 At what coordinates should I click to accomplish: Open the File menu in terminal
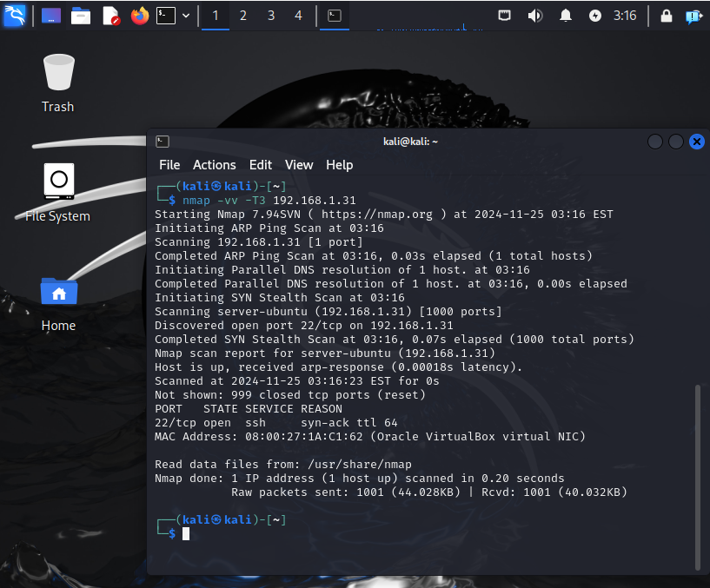click(x=169, y=165)
